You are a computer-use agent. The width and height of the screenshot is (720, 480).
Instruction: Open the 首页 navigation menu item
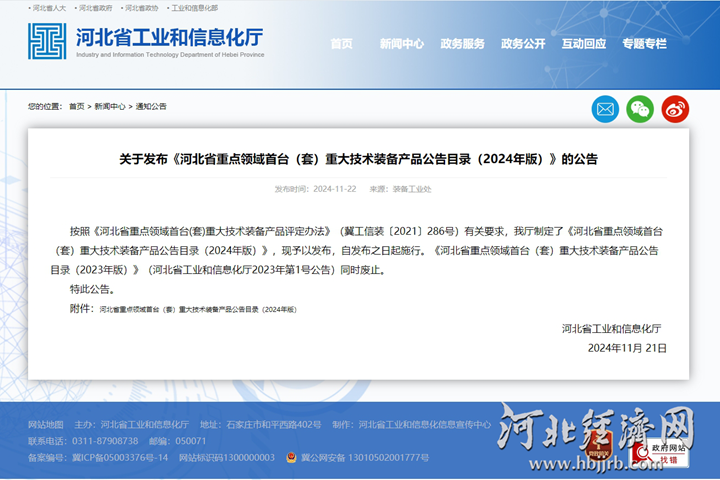pyautogui.click(x=341, y=44)
